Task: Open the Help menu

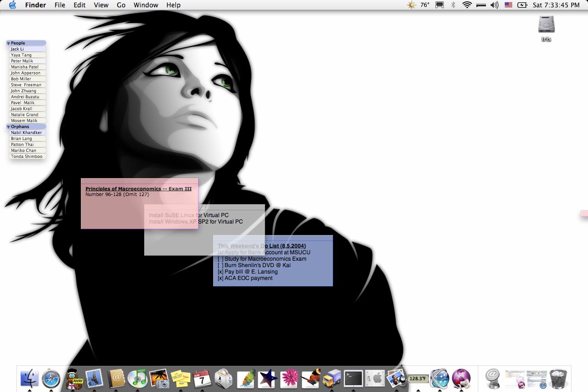Action: [173, 5]
